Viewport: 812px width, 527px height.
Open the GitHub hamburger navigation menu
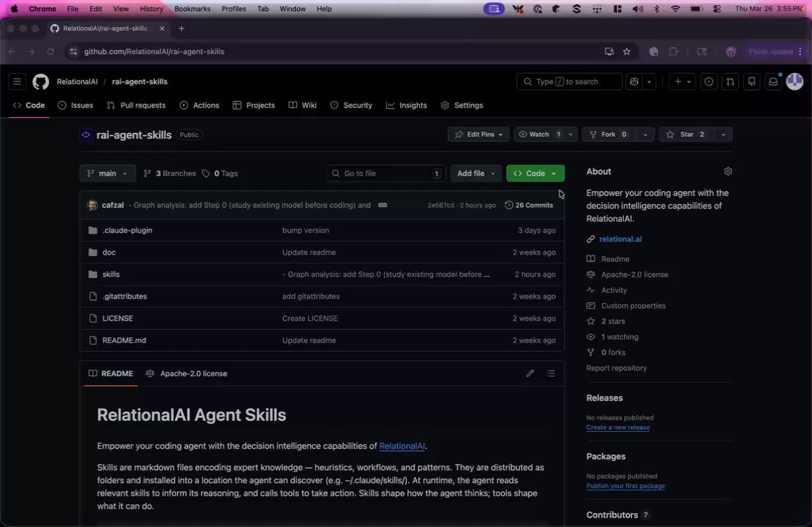17,81
